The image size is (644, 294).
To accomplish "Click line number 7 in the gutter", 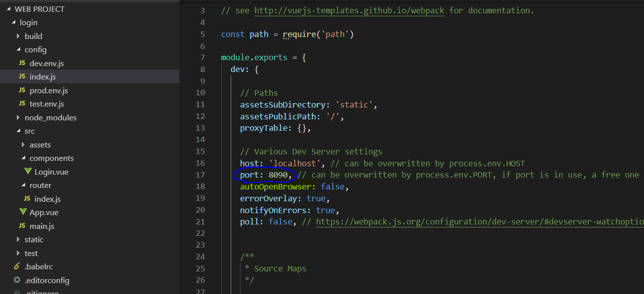I will [202, 57].
